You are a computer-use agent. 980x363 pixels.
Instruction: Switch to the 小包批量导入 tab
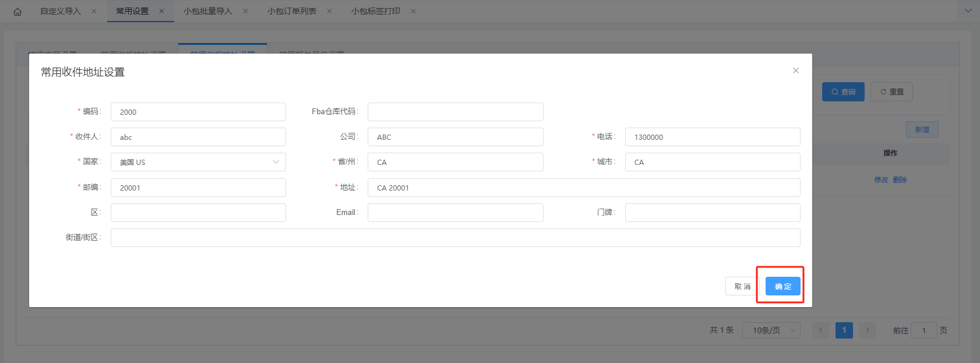(207, 11)
